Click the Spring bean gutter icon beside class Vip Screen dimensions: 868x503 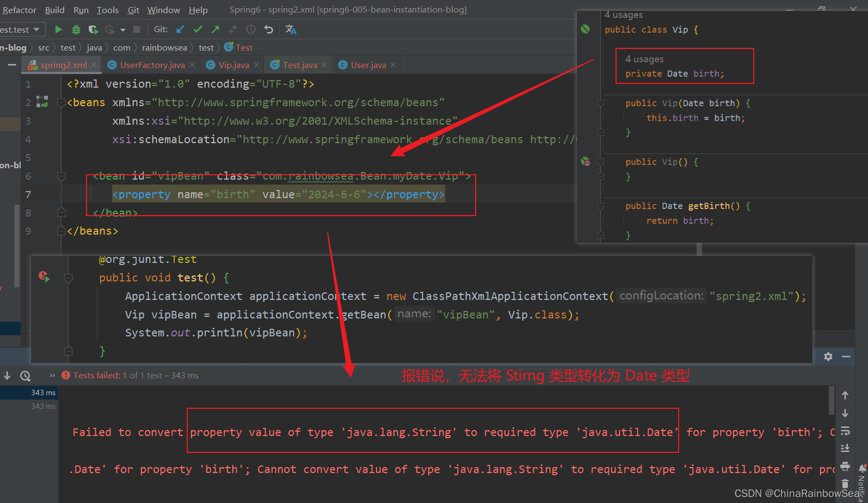585,29
